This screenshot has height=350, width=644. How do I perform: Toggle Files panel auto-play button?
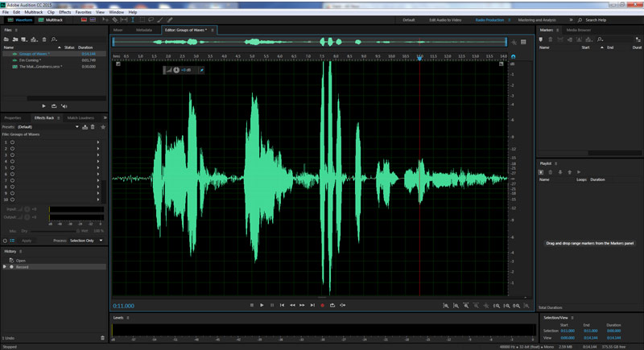(64, 106)
